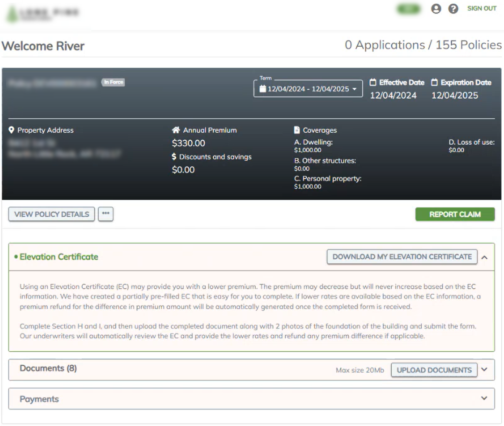Image resolution: width=504 pixels, height=426 pixels.
Task: Open the three-dots more options button
Action: 106,214
